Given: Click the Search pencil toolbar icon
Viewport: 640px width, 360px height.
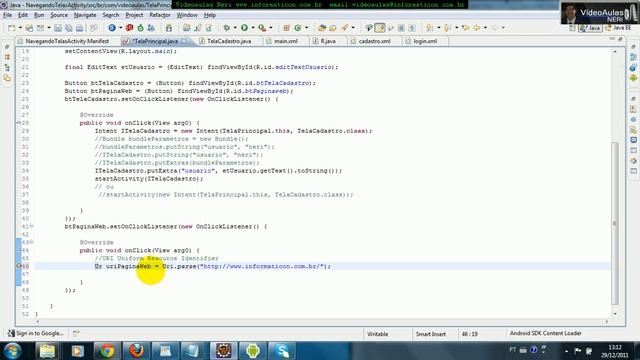Looking at the screenshot, I should click(x=345, y=28).
